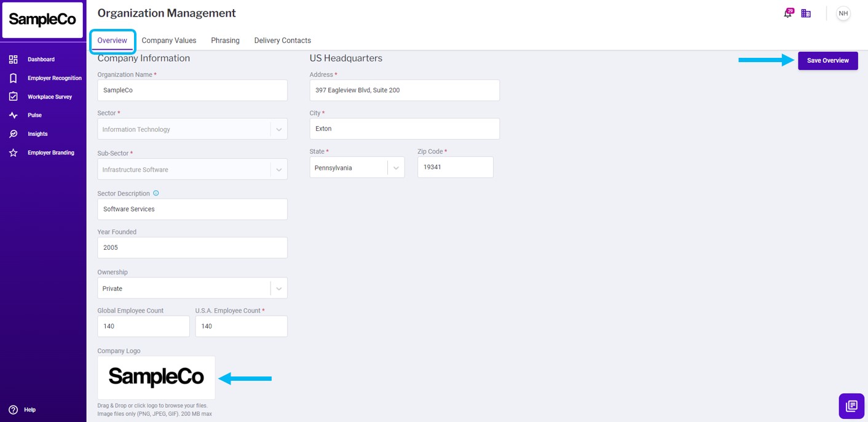Open the Help question mark icon
This screenshot has height=422, width=868.
(13, 410)
